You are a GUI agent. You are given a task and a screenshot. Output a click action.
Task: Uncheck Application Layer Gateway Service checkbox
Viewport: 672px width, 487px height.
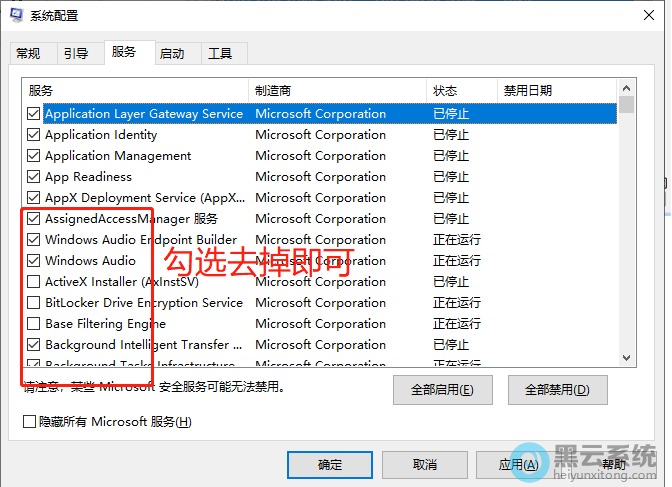click(x=34, y=114)
